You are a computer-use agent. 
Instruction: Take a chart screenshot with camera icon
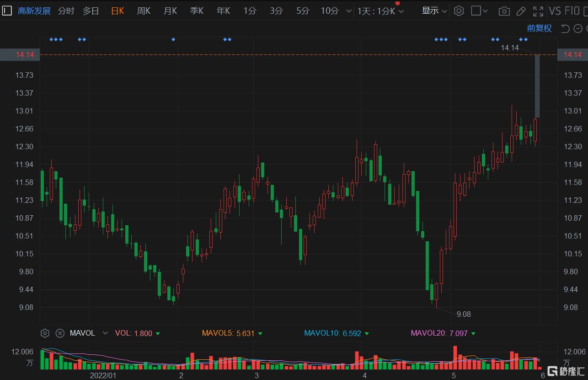pyautogui.click(x=504, y=11)
